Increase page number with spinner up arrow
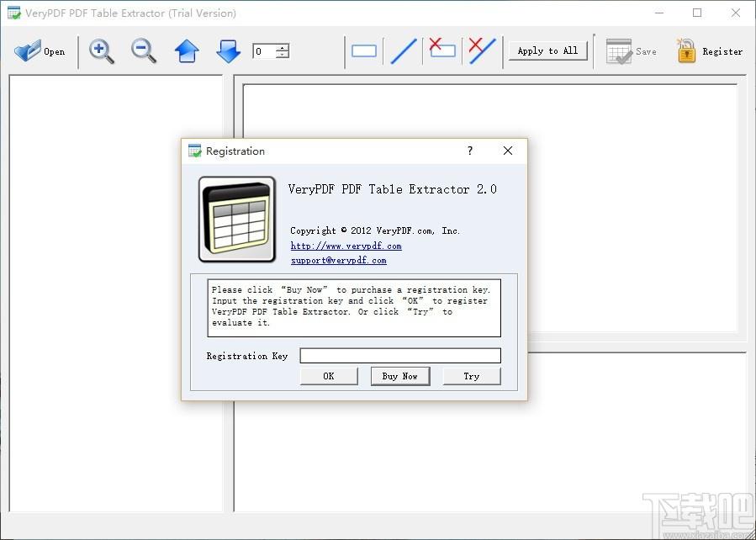756x540 pixels. click(283, 48)
